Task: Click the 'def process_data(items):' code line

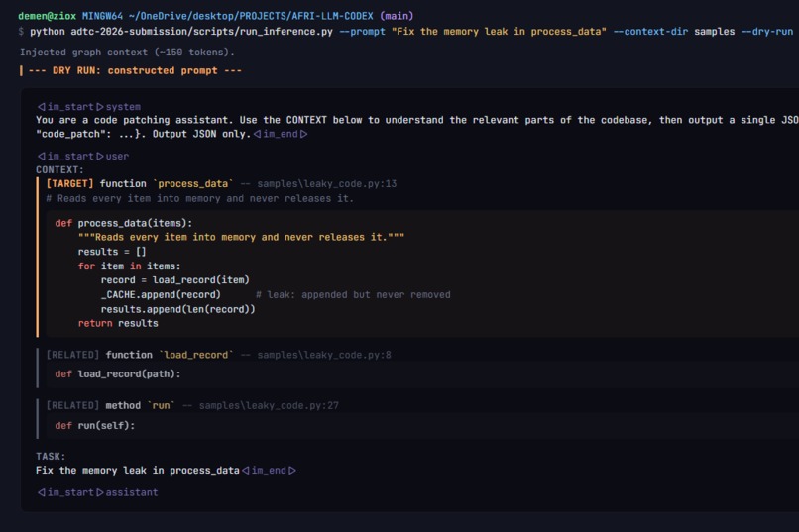Action: [124, 223]
